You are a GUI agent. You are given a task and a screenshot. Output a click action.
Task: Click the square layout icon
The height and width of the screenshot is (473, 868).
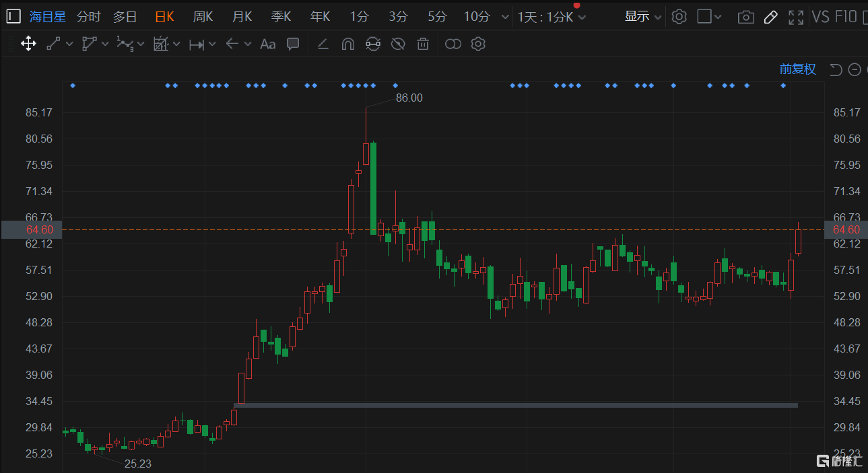click(x=704, y=17)
